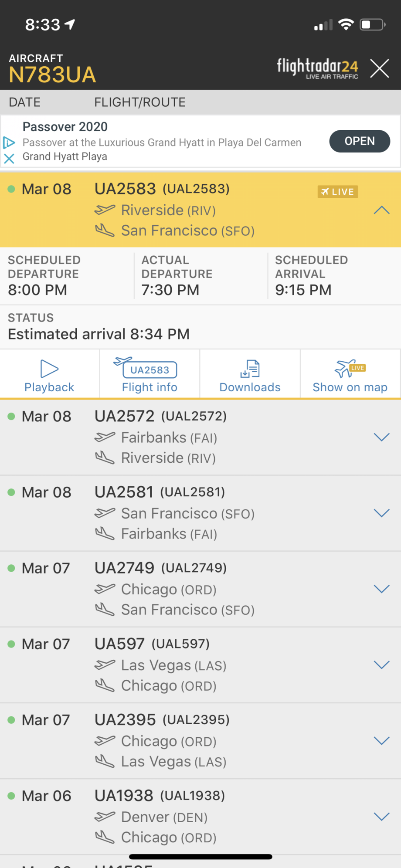The image size is (401, 868).
Task: Tap the Passover 2020 ad title
Action: coord(65,127)
